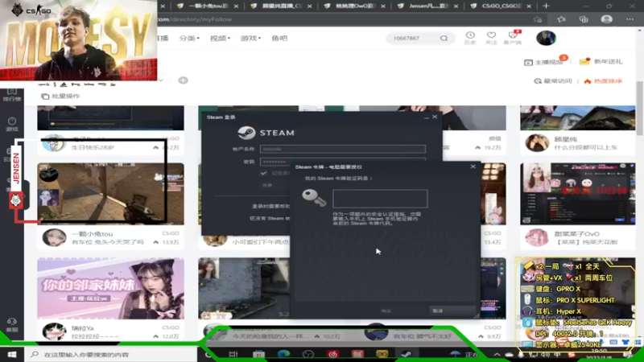Open Task View icon in taskbar
Image resolution: width=644 pixels, height=362 pixels.
(x=233, y=354)
